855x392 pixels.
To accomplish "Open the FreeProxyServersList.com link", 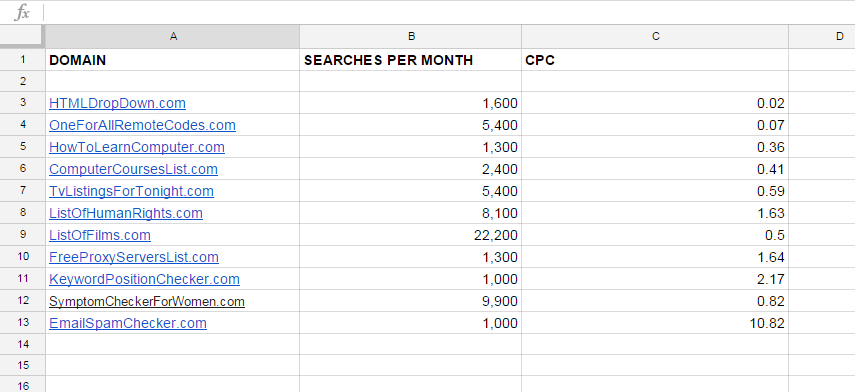I will [x=134, y=257].
